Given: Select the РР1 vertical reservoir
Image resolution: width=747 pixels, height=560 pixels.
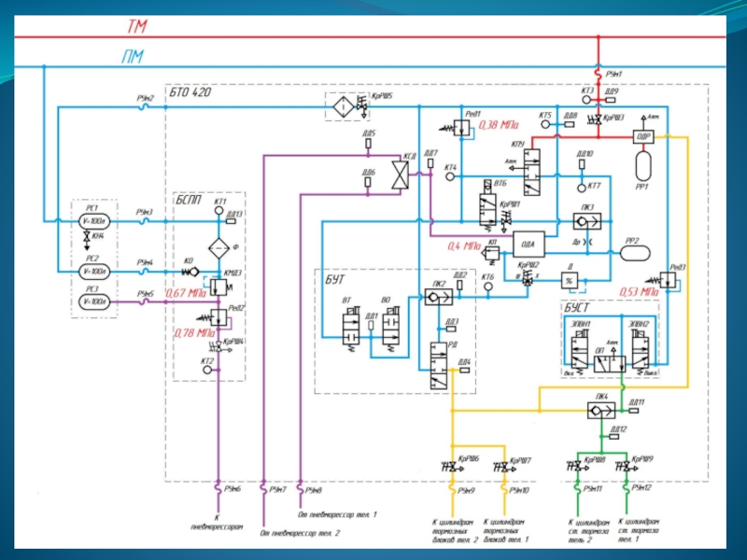Looking at the screenshot, I should 643,166.
